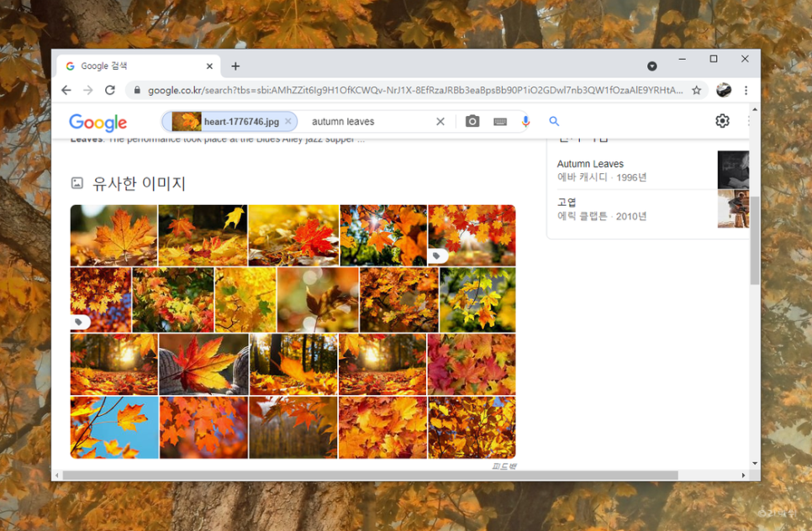The image size is (812, 531).
Task: Open Autumn Leaves album thumbnail
Action: [x=733, y=170]
